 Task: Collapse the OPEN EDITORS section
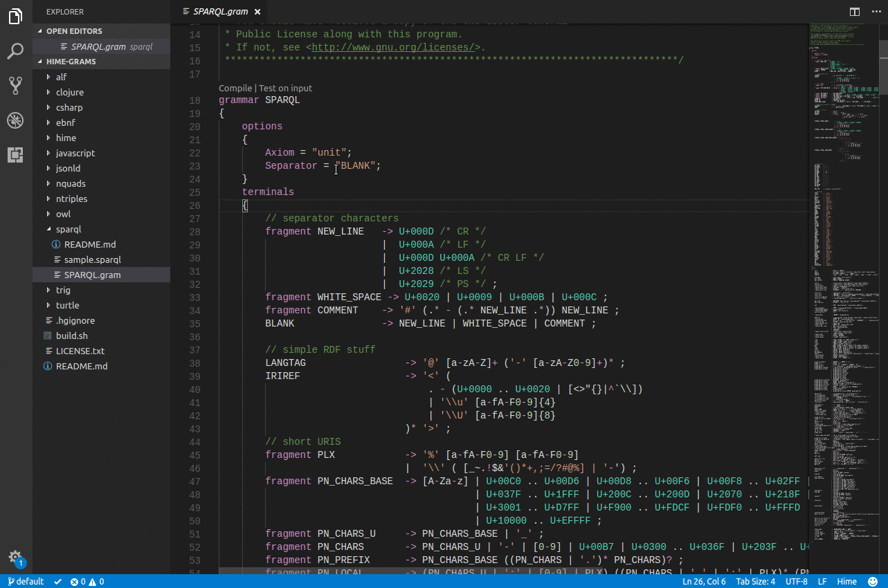[x=74, y=31]
